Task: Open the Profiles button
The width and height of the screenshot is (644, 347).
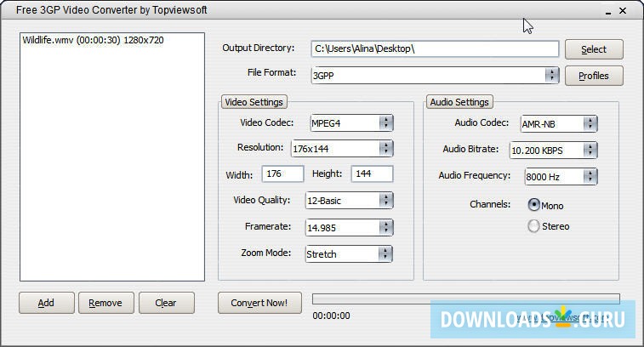Action: [594, 76]
